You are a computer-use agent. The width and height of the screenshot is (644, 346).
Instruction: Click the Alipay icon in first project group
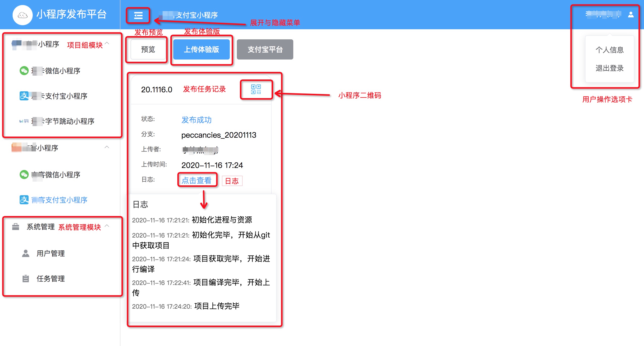24,96
